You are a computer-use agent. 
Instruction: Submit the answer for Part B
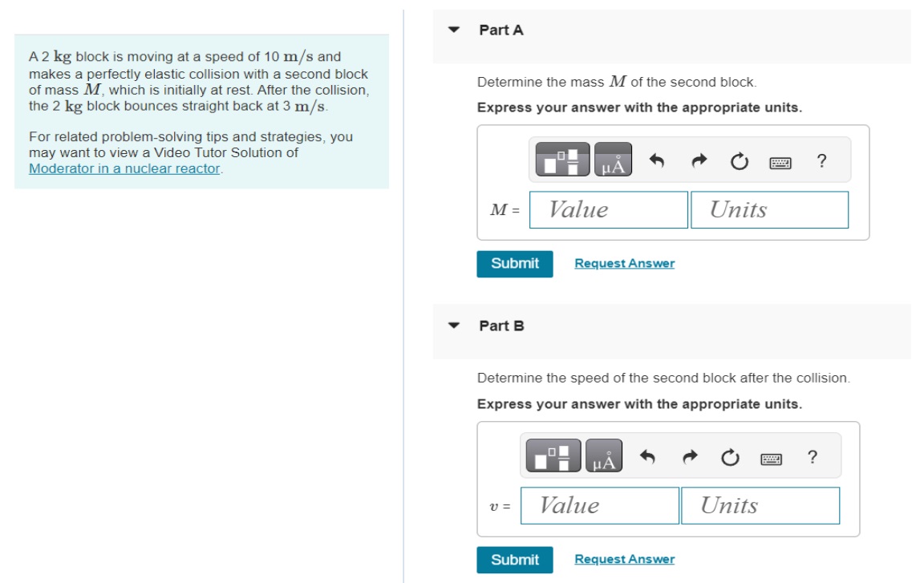coord(514,560)
